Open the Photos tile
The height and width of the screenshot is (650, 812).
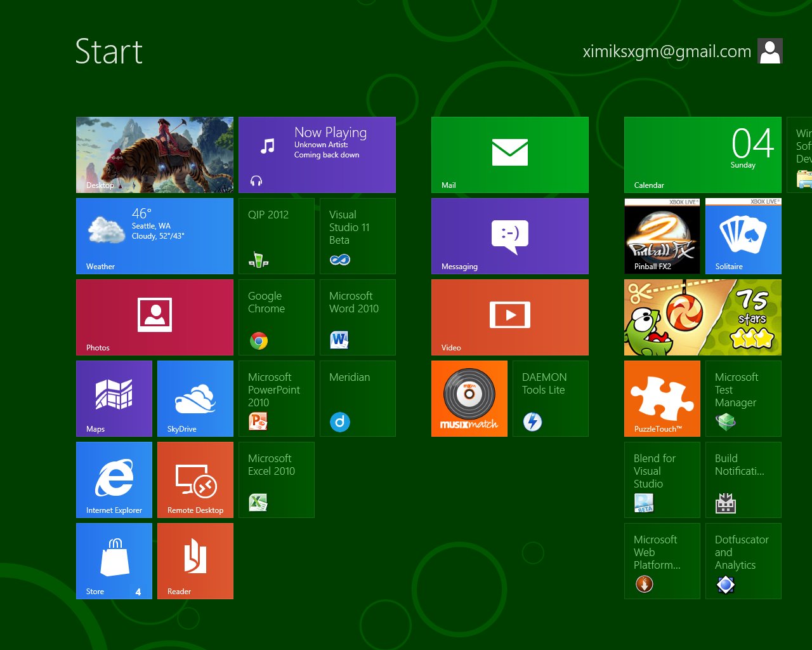click(x=155, y=317)
